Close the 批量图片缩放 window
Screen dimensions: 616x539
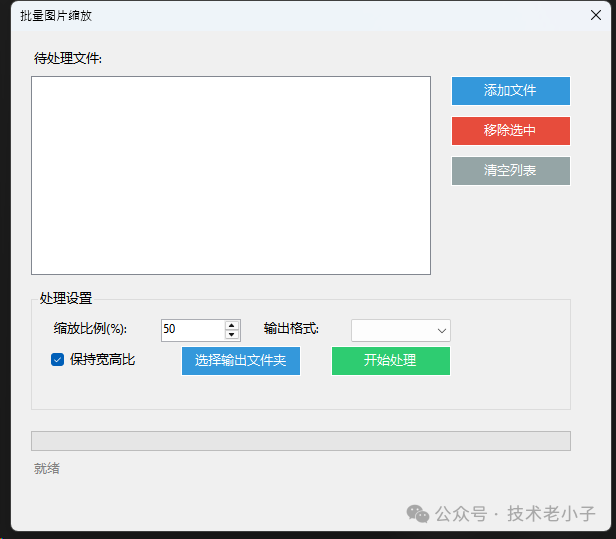[x=595, y=16]
